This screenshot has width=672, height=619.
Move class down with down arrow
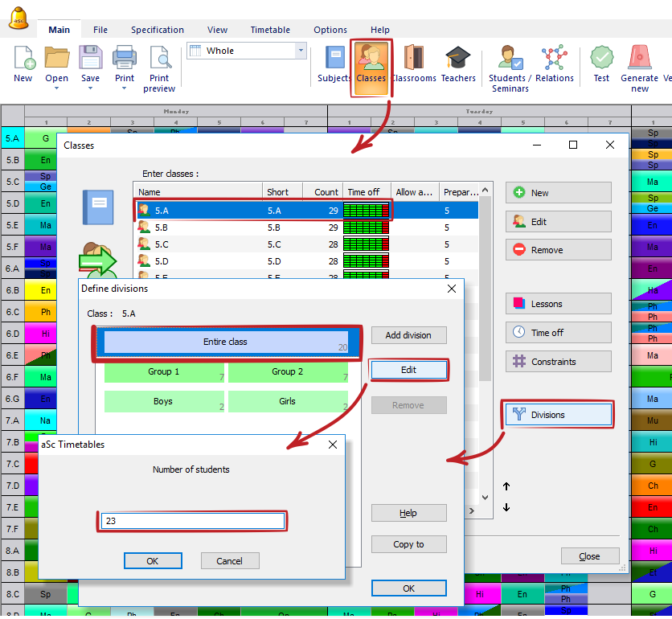(506, 507)
